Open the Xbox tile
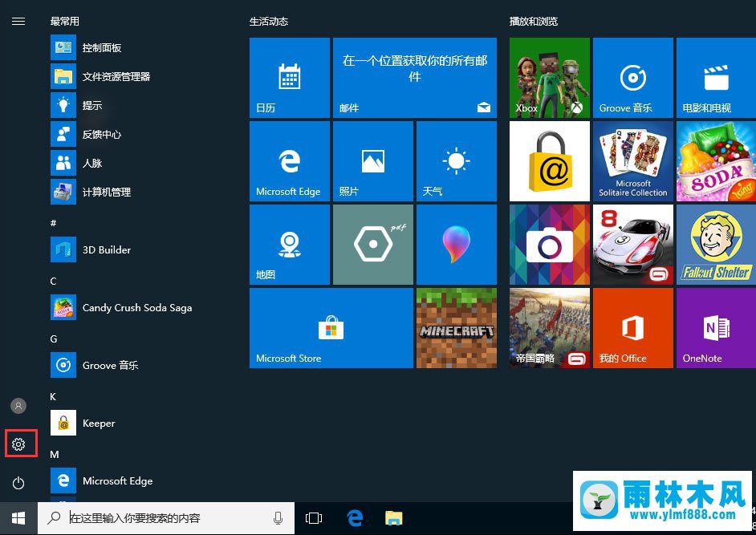 pyautogui.click(x=550, y=78)
